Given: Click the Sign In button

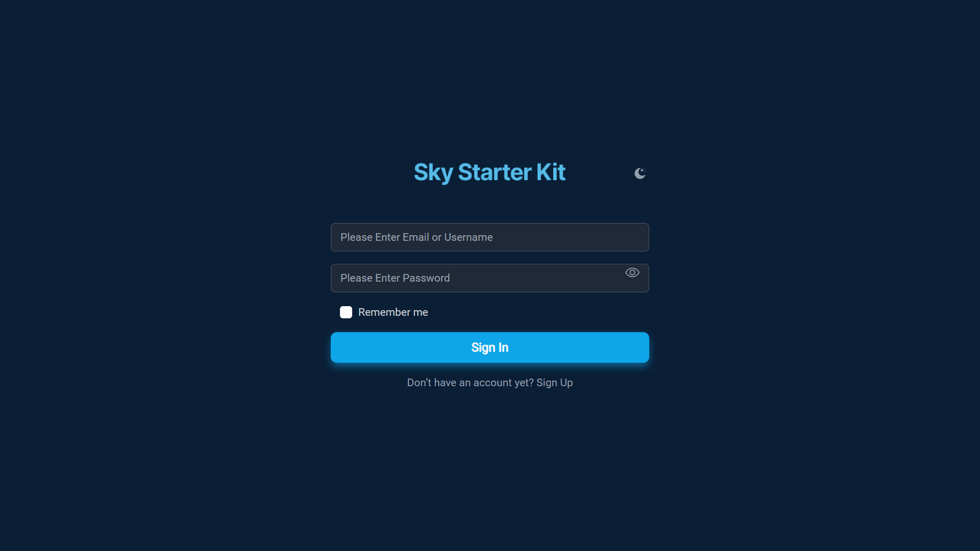Looking at the screenshot, I should tap(490, 347).
